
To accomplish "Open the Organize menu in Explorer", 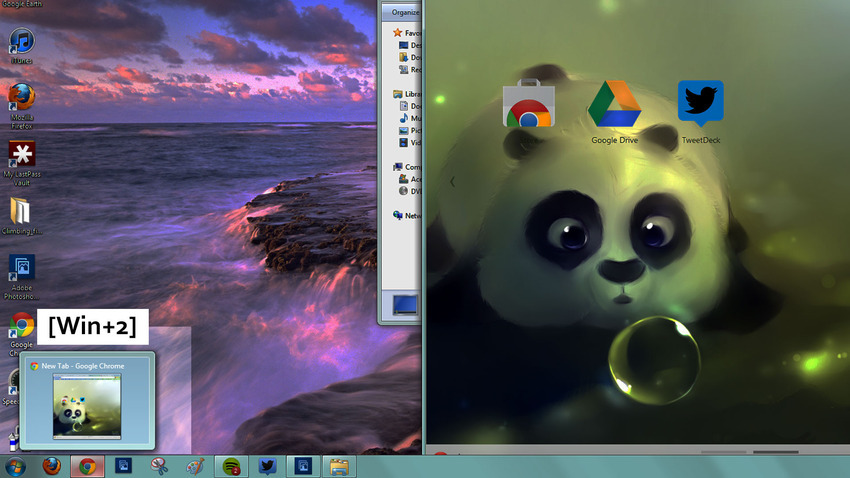I will tap(405, 12).
